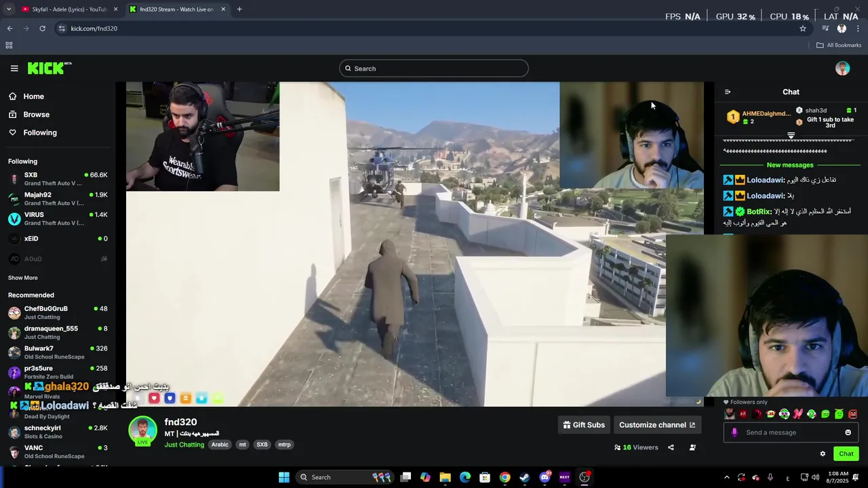
Task: Open VANC recommended channel
Action: [58, 451]
